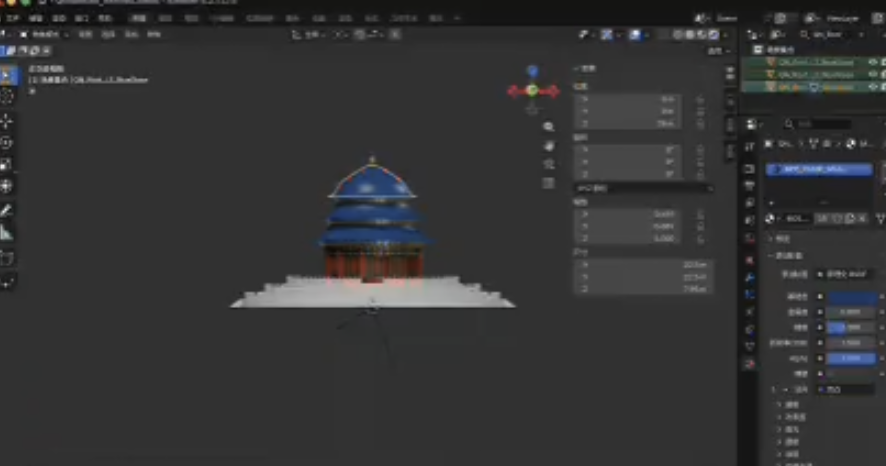Image resolution: width=886 pixels, height=466 pixels.
Task: Select the highlighted material slot
Action: coord(819,169)
